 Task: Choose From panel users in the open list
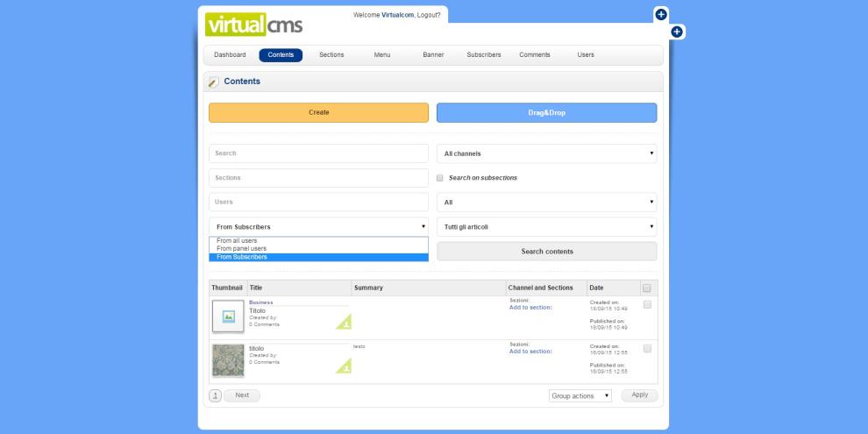[242, 249]
